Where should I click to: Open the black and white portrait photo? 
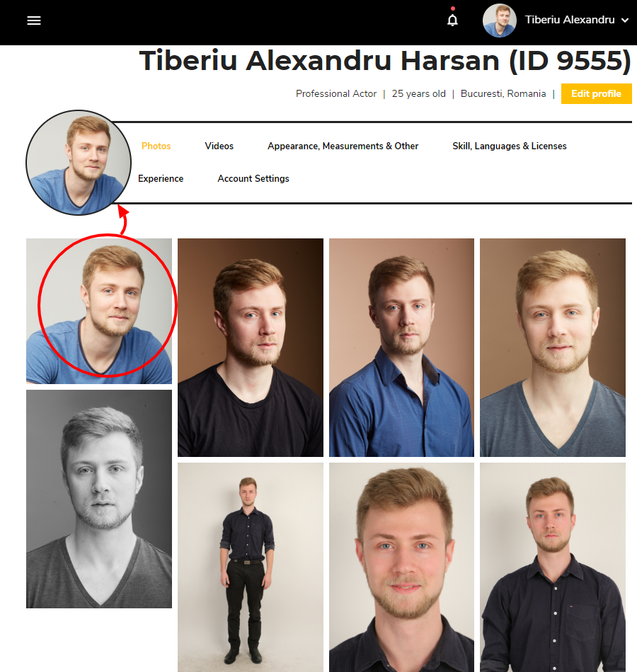tap(99, 499)
